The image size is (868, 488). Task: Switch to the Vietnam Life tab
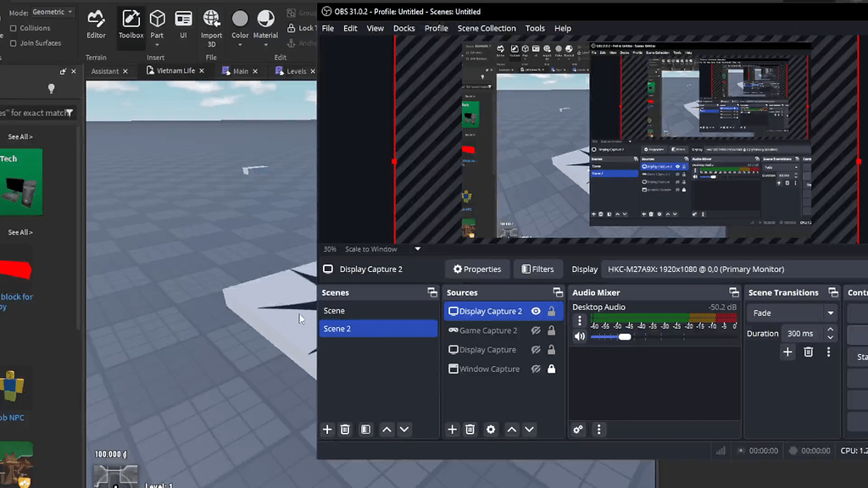click(x=175, y=71)
